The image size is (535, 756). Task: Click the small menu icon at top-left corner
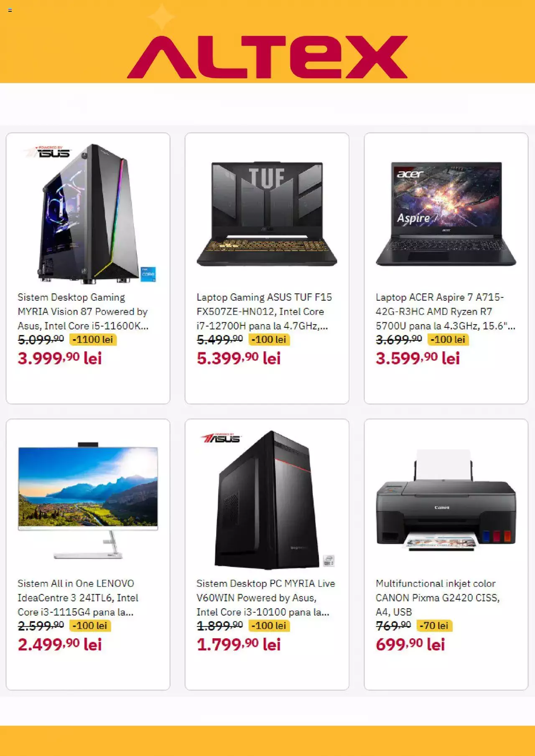pyautogui.click(x=10, y=10)
